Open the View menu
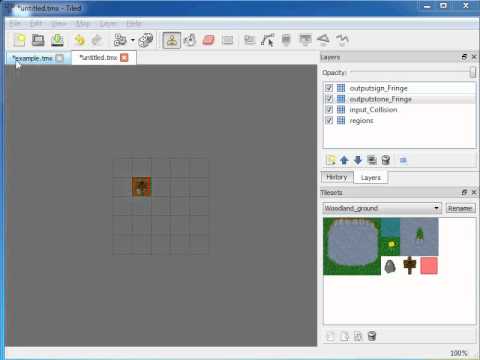Viewport: 480px width, 360px height. pos(59,24)
